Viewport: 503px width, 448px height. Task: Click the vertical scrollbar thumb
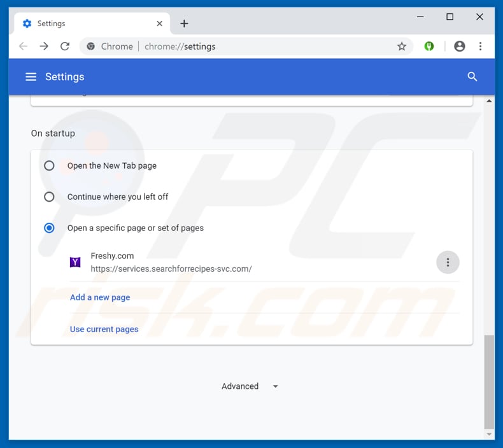click(489, 382)
